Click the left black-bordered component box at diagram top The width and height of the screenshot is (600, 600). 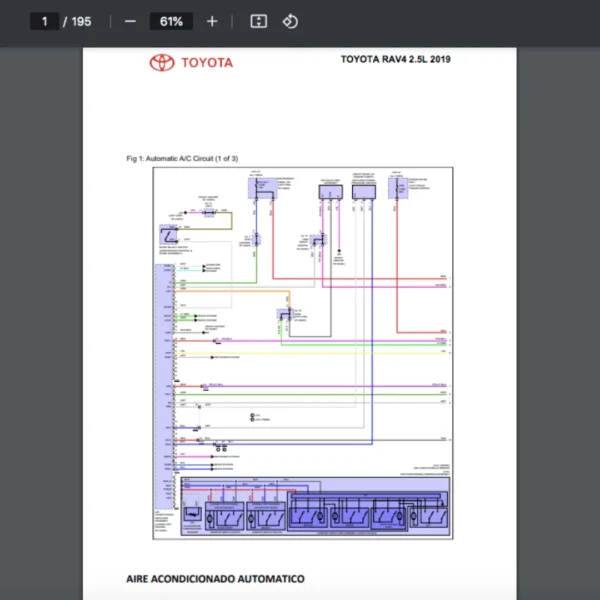click(x=331, y=192)
